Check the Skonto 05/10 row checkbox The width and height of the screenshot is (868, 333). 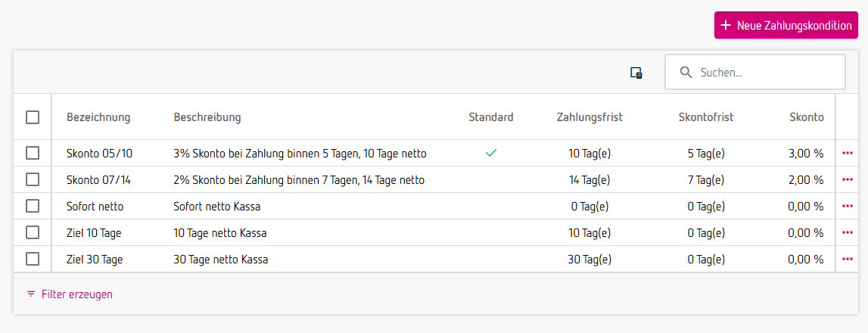33,154
